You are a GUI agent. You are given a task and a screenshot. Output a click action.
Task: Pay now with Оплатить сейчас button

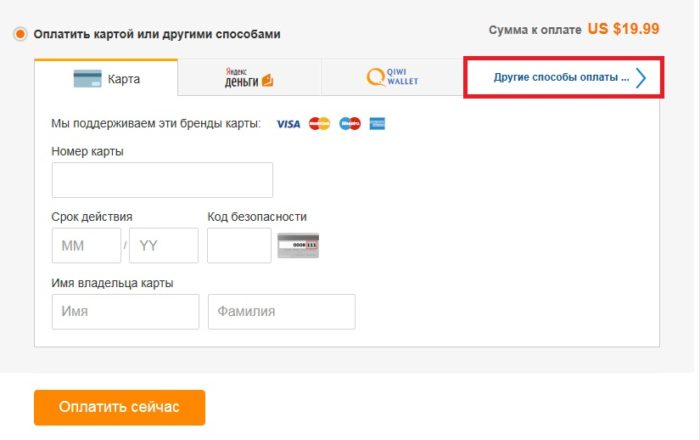click(120, 407)
